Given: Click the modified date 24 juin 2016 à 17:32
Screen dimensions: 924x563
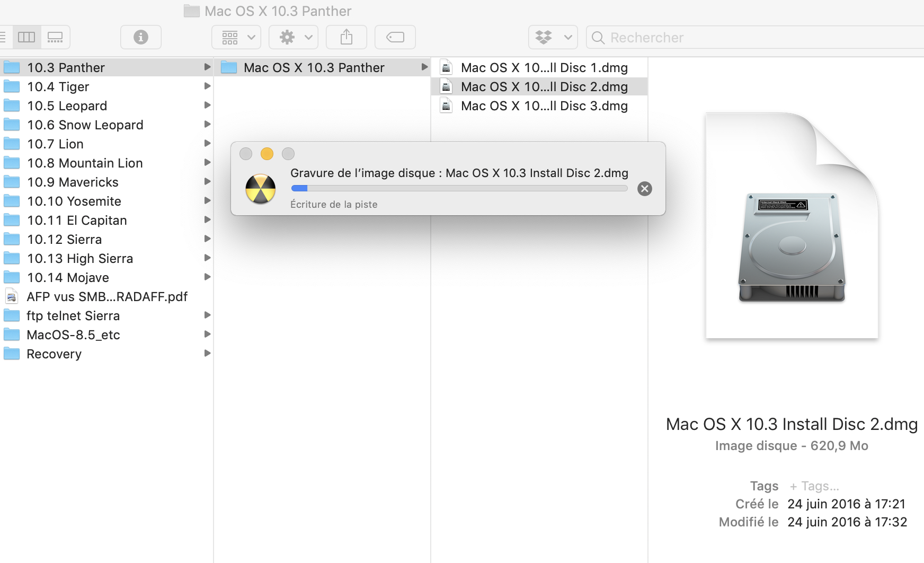Looking at the screenshot, I should [847, 522].
